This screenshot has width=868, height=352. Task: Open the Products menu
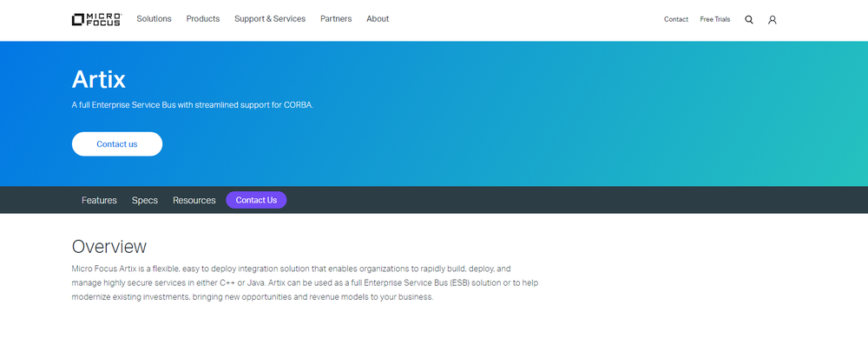202,19
